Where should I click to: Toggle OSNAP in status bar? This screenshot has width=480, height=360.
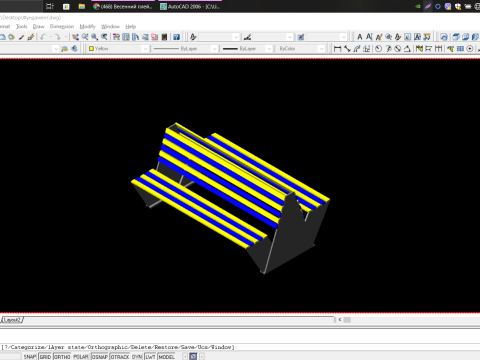(x=100, y=357)
